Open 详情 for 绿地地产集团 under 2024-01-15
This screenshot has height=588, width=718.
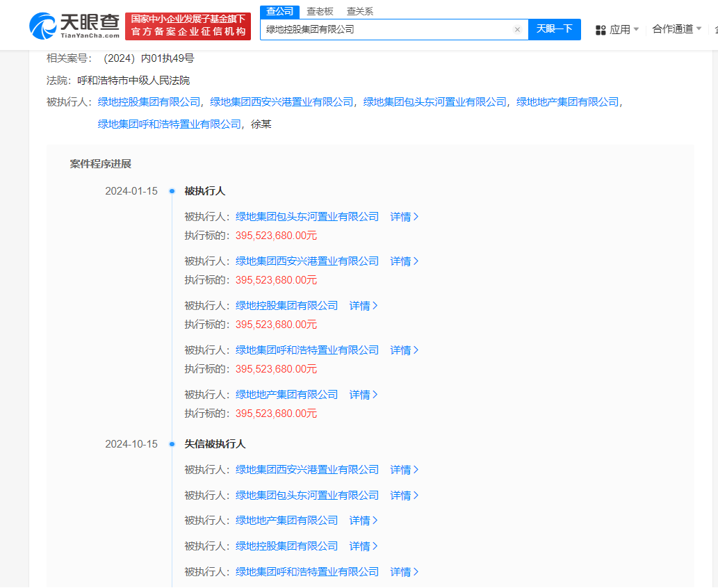coord(364,394)
